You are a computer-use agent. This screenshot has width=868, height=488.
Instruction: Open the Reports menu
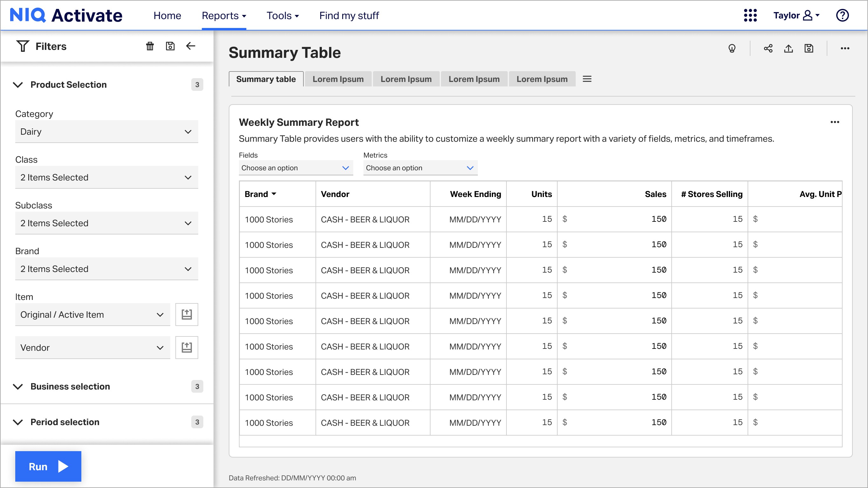224,16
